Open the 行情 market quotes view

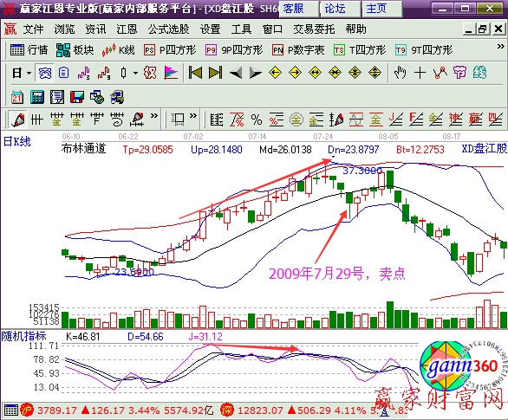click(29, 50)
